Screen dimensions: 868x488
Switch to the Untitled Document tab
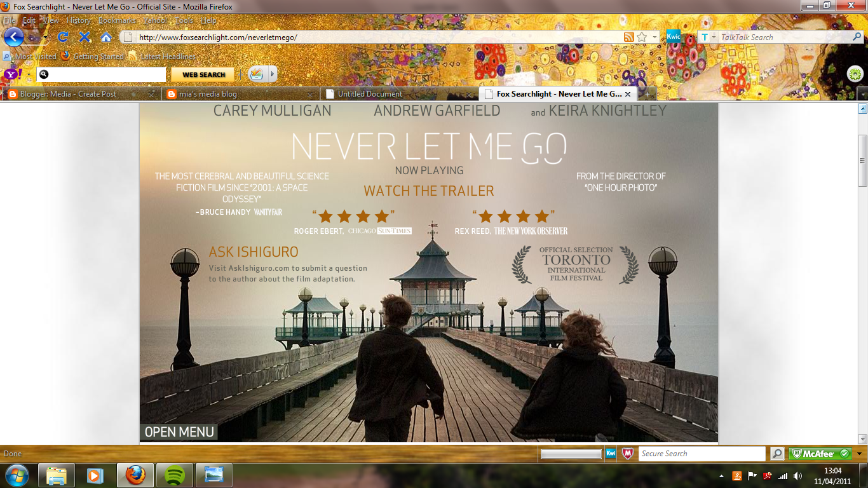coord(399,94)
